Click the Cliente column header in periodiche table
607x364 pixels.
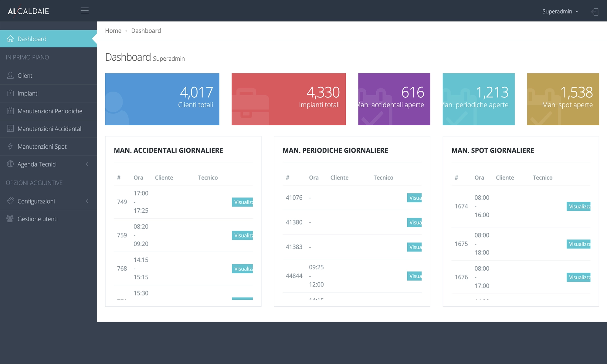(x=339, y=178)
